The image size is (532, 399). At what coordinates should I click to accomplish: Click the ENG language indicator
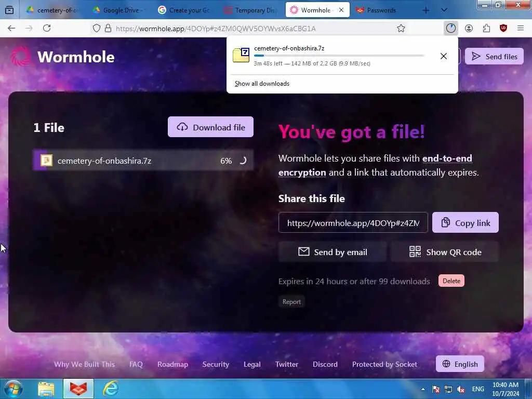click(478, 389)
